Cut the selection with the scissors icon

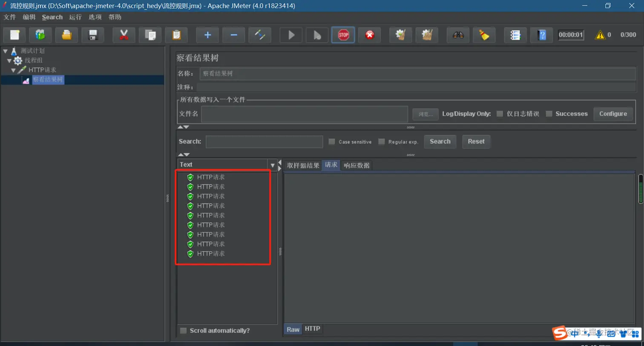(x=124, y=35)
